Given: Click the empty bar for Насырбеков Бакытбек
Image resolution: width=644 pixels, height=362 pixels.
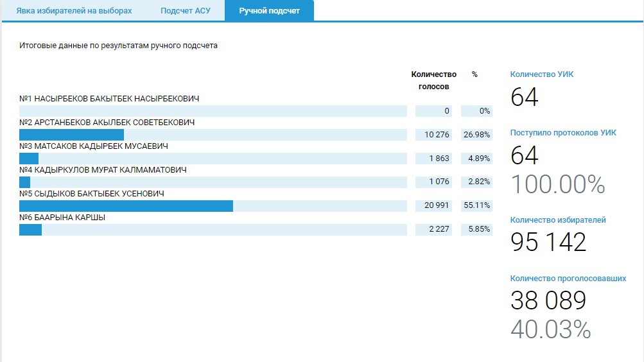Looking at the screenshot, I should click(x=213, y=111).
